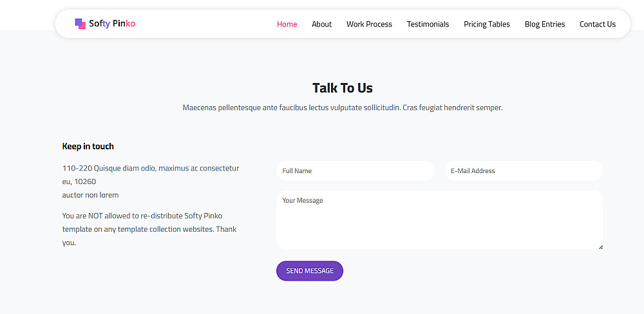This screenshot has width=644, height=314.
Task: Click the Keep in touch heading
Action: pos(88,147)
